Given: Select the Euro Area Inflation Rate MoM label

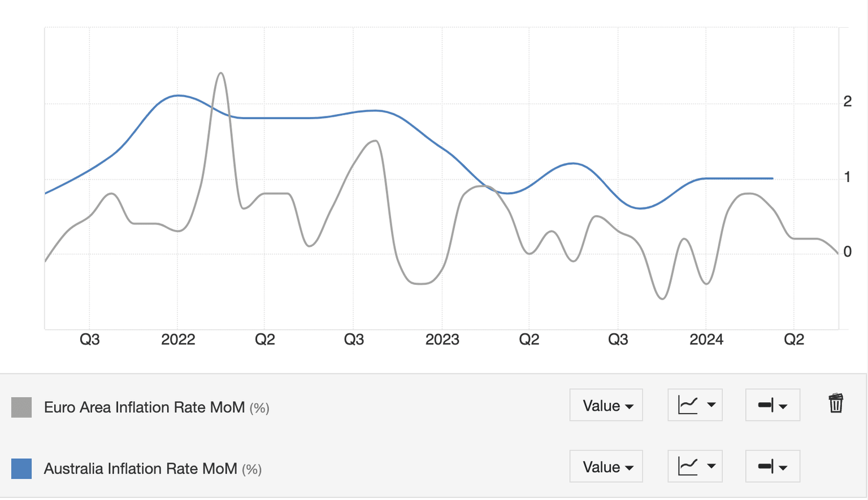Looking at the screenshot, I should pyautogui.click(x=144, y=407).
